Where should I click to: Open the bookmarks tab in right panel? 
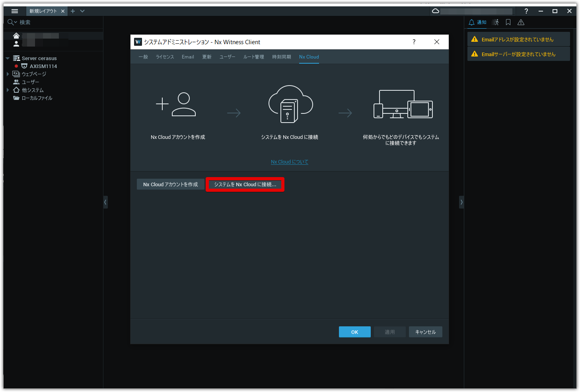[x=508, y=22]
